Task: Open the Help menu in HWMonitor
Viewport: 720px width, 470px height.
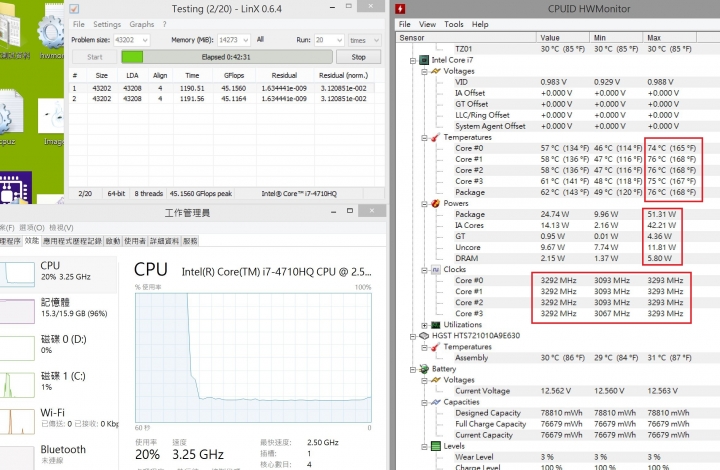Action: tap(480, 24)
